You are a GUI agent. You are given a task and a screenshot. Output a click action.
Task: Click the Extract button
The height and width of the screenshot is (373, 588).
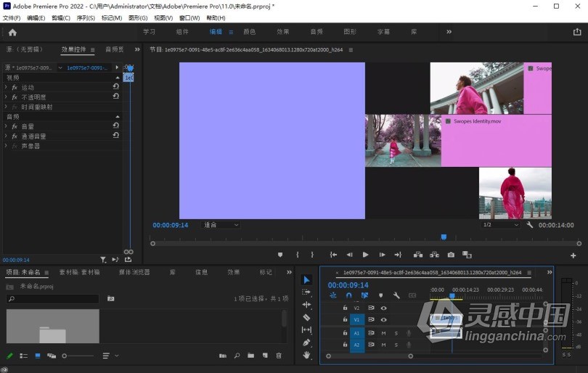tap(434, 255)
